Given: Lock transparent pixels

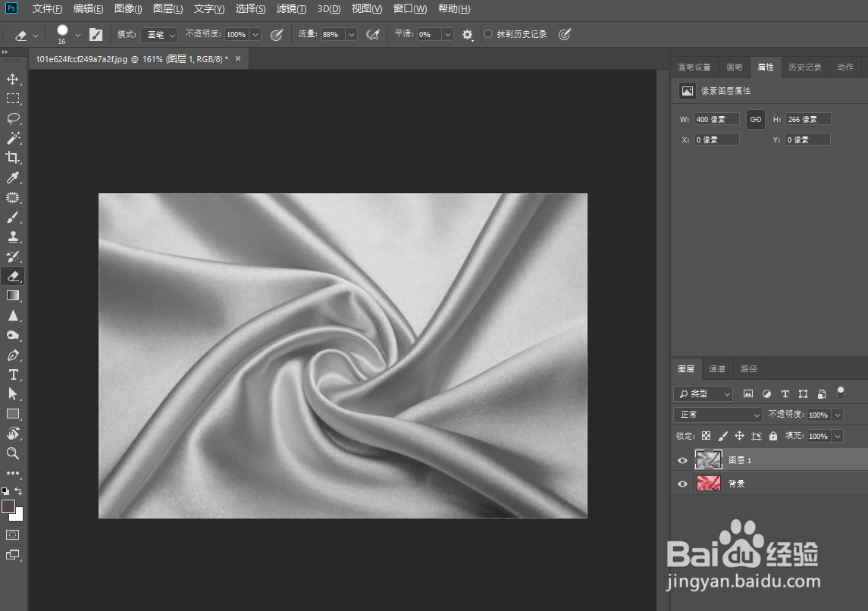Looking at the screenshot, I should (707, 436).
